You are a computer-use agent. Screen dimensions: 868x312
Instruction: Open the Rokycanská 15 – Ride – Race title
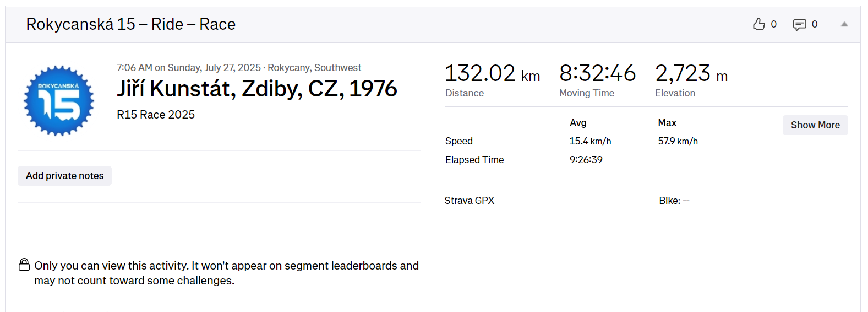130,24
